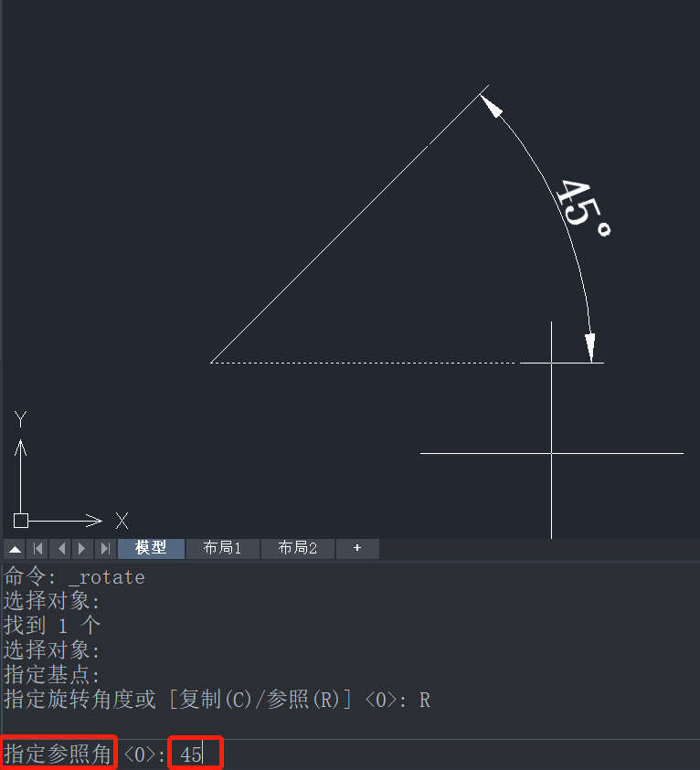Go to the next layout tab arrow
Screen dimensions: 700x770
click(x=82, y=549)
